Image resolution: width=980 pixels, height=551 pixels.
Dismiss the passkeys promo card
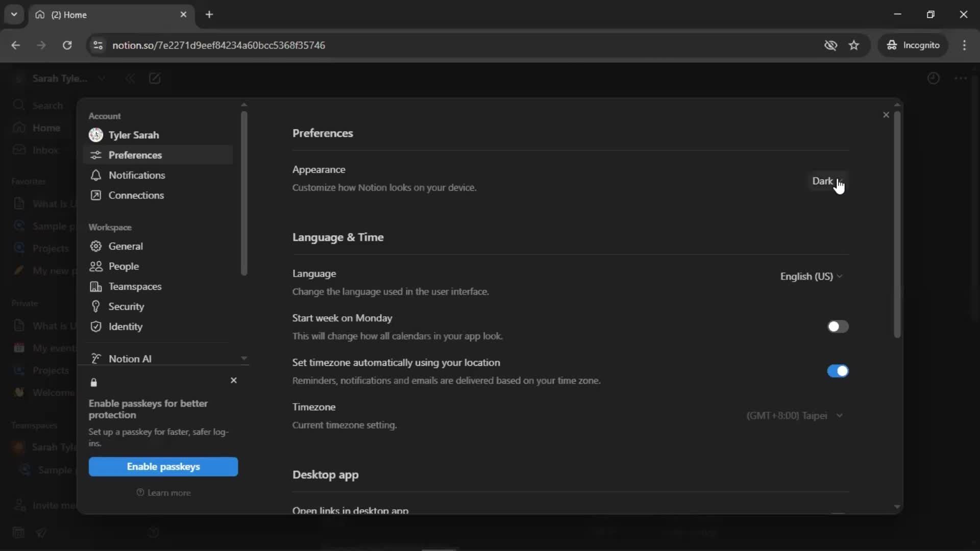point(234,380)
